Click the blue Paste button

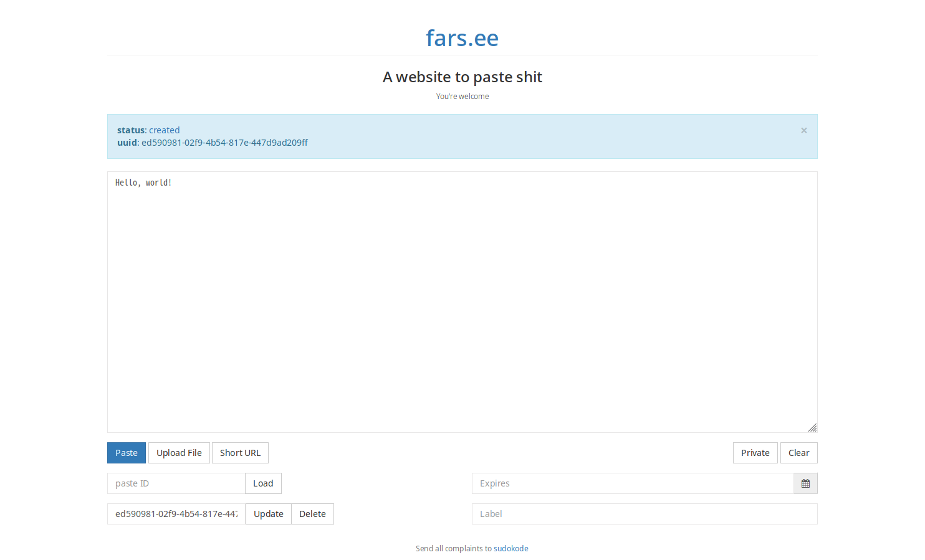(x=127, y=453)
